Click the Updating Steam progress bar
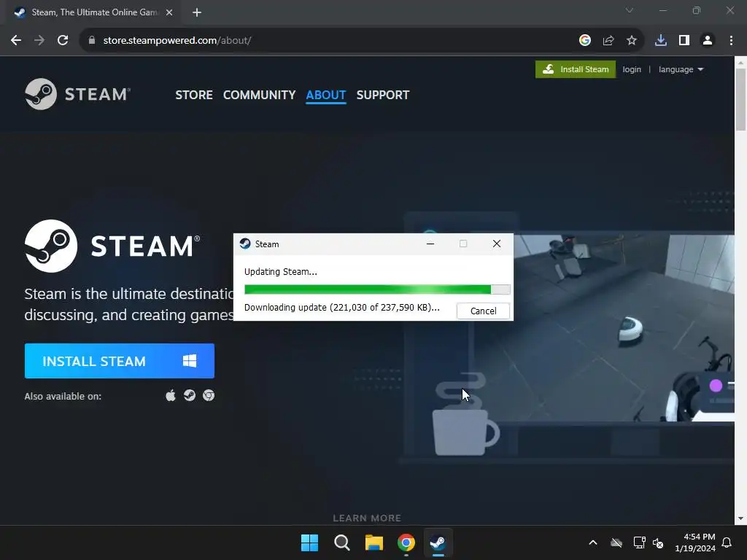Viewport: 747px width, 560px height. [377, 289]
